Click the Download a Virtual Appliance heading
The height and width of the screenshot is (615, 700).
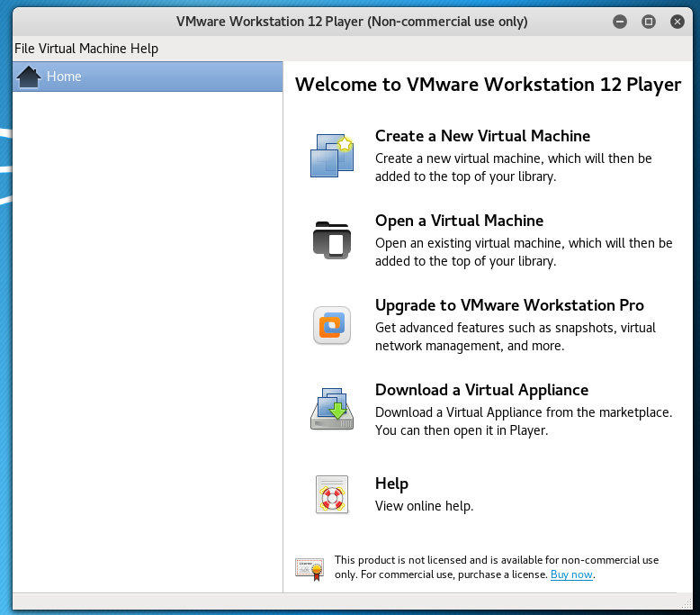(x=481, y=390)
